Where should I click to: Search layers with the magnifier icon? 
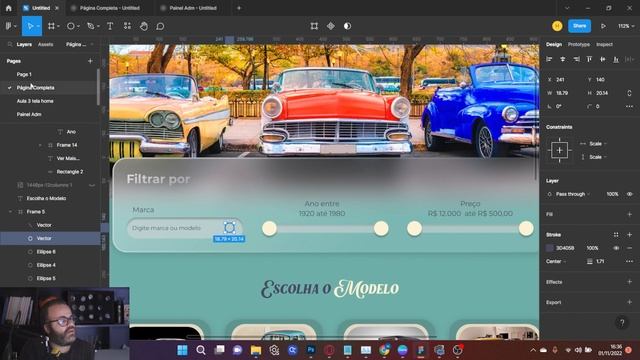[x=10, y=44]
